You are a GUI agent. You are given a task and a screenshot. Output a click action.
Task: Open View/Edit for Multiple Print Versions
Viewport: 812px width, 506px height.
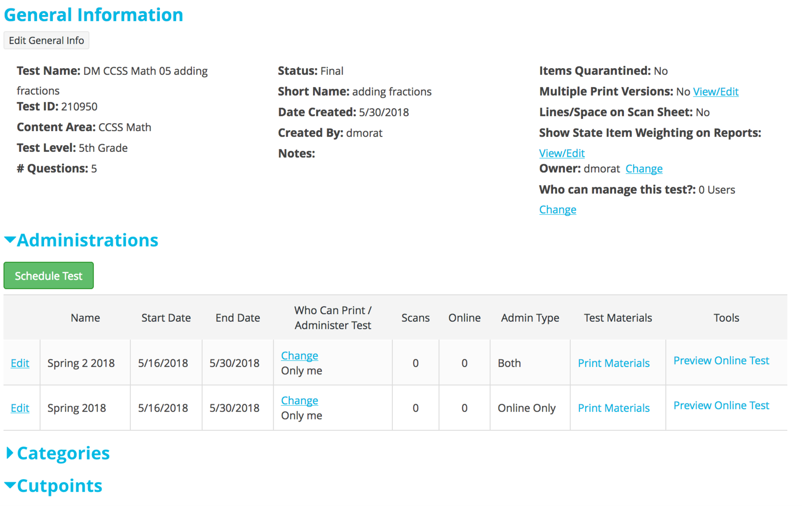tap(715, 92)
